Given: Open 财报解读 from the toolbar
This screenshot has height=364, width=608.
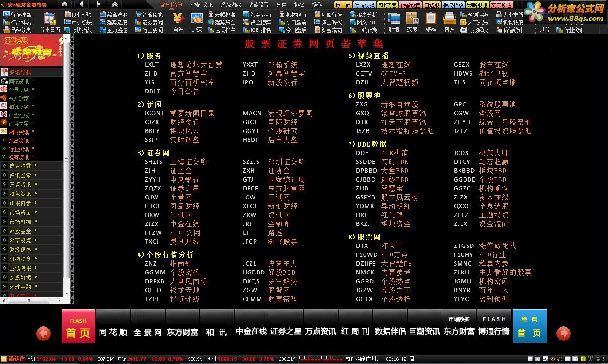Looking at the screenshot, I should [474, 30].
